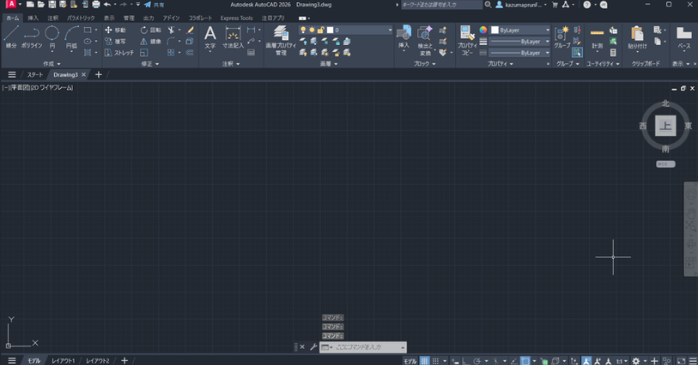Click the Scale tool icon

pos(144,53)
